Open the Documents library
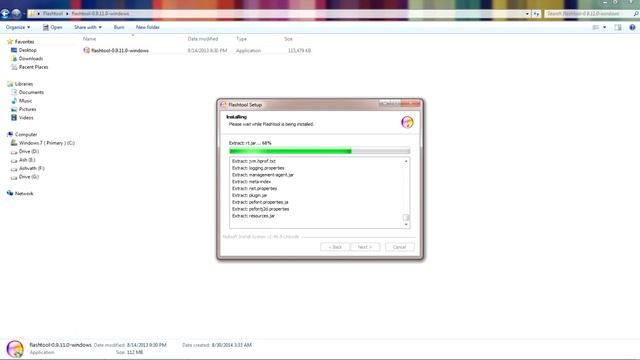 point(31,92)
